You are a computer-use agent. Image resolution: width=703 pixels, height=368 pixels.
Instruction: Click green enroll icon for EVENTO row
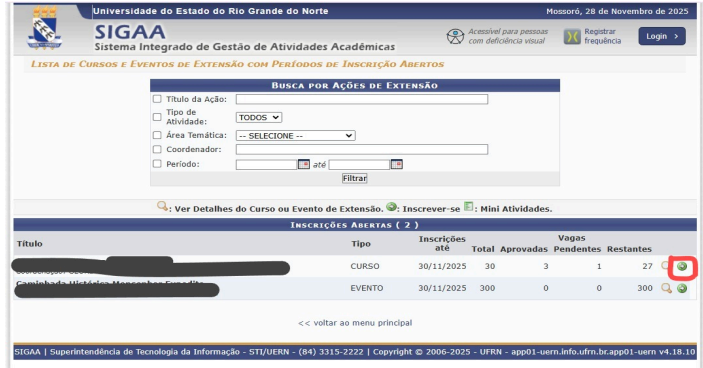(682, 288)
